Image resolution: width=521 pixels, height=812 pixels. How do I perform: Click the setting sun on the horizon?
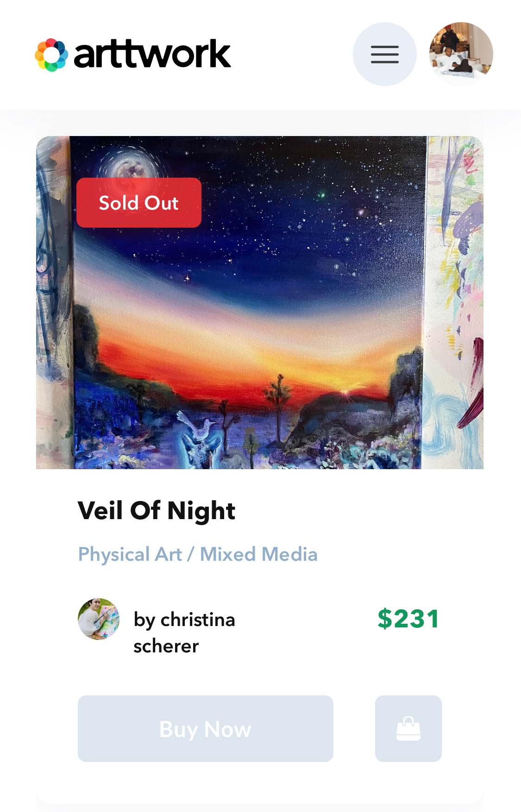click(x=345, y=392)
